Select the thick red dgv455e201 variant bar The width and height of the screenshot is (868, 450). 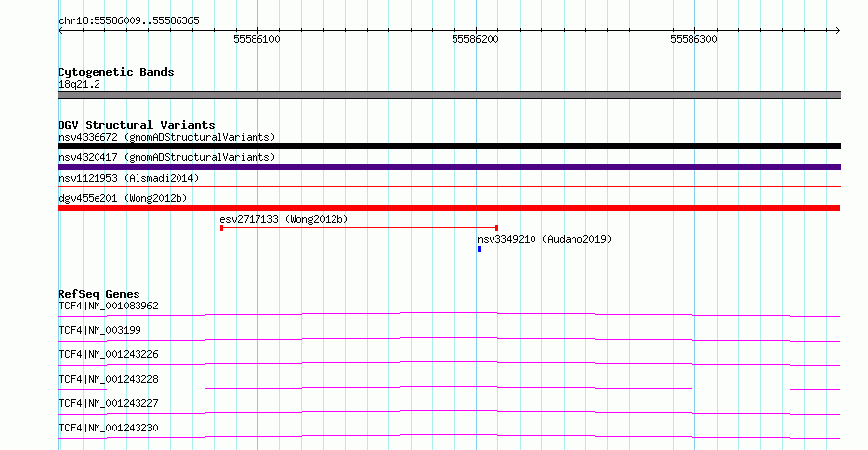pyautogui.click(x=449, y=208)
